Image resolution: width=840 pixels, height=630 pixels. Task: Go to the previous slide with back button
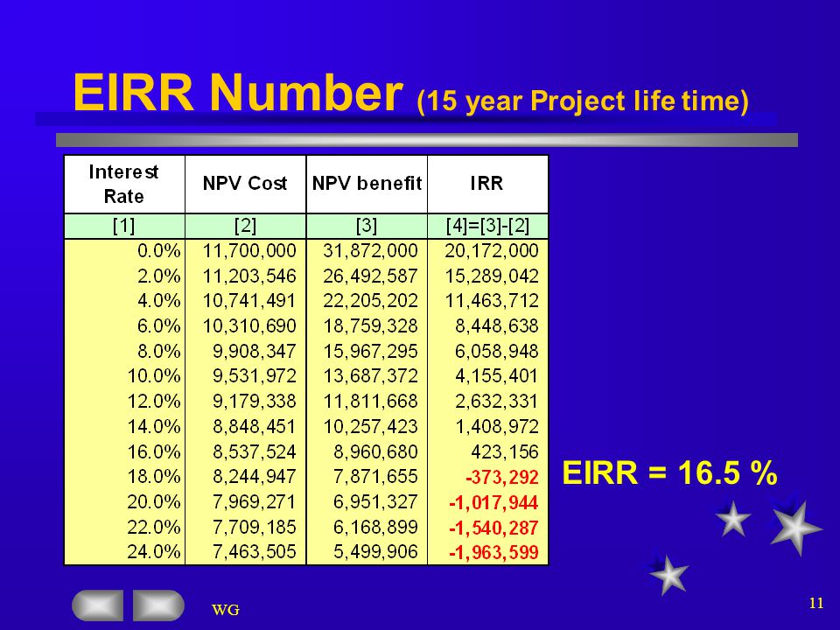[97, 605]
